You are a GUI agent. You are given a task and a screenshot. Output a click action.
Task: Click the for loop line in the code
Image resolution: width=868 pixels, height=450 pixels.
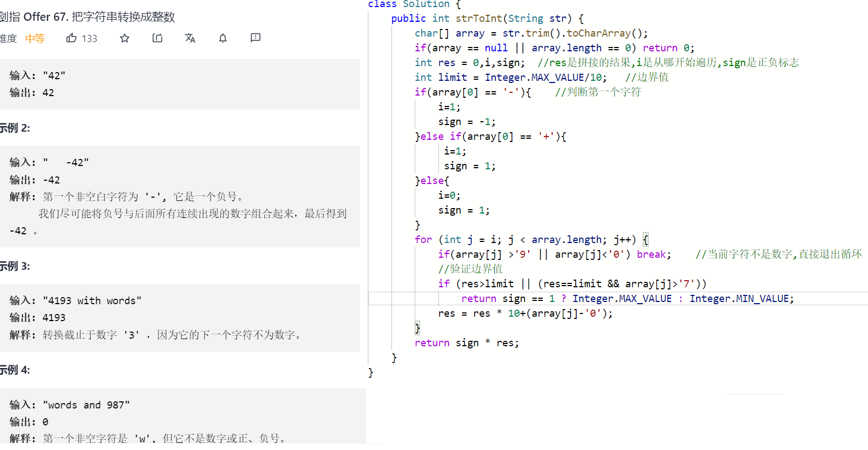click(x=531, y=240)
